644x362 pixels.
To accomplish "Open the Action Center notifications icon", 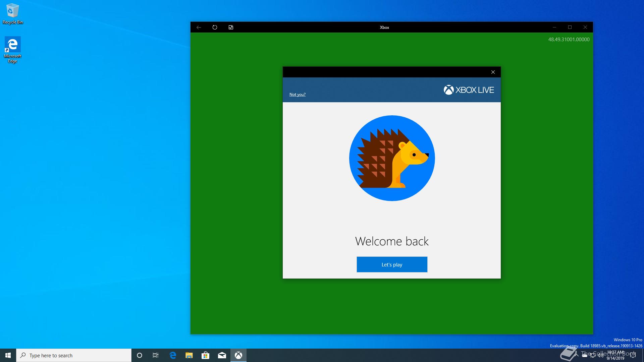I will [x=633, y=355].
